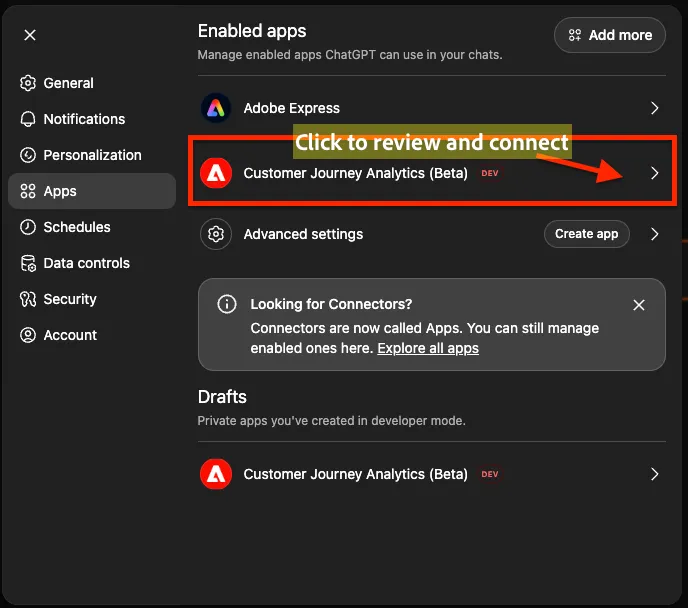
Task: Open the Schedules section
Action: point(92,227)
